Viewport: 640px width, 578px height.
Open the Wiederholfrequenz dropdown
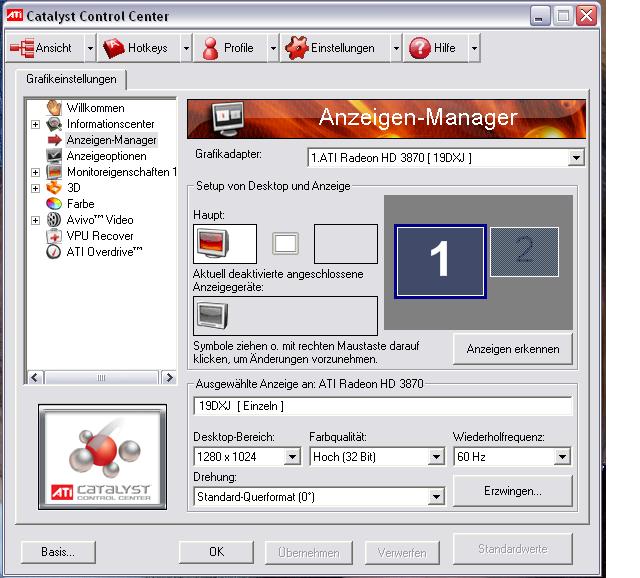(562, 457)
